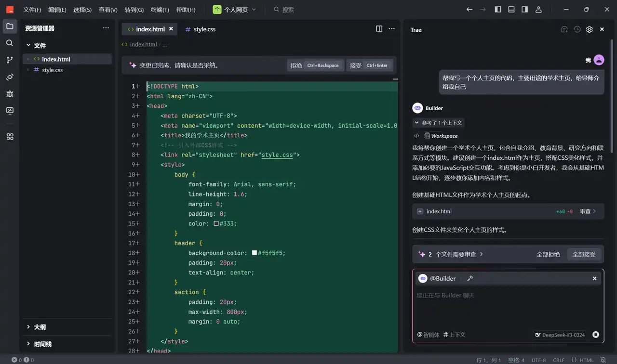Click the stop generation button in chat input
Screen dimensions: 617x364
596,335
